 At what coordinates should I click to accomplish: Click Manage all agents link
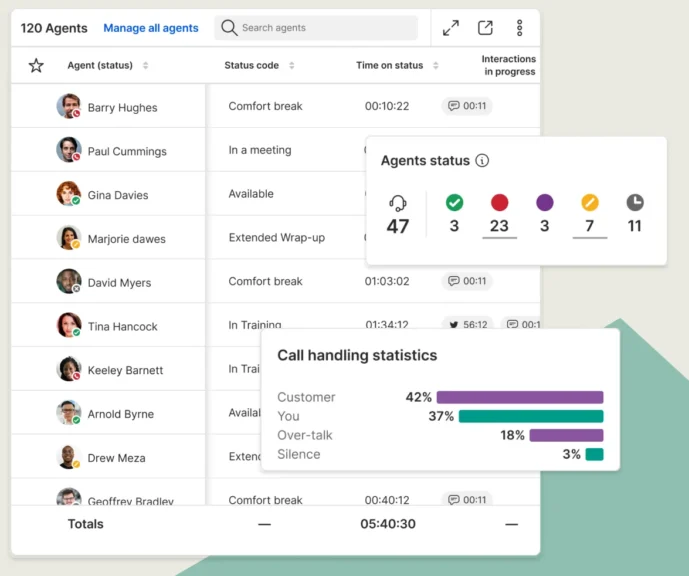click(x=151, y=28)
